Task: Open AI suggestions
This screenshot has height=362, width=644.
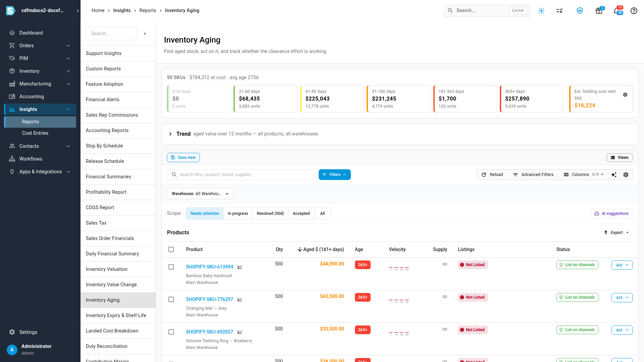Action: coord(611,214)
